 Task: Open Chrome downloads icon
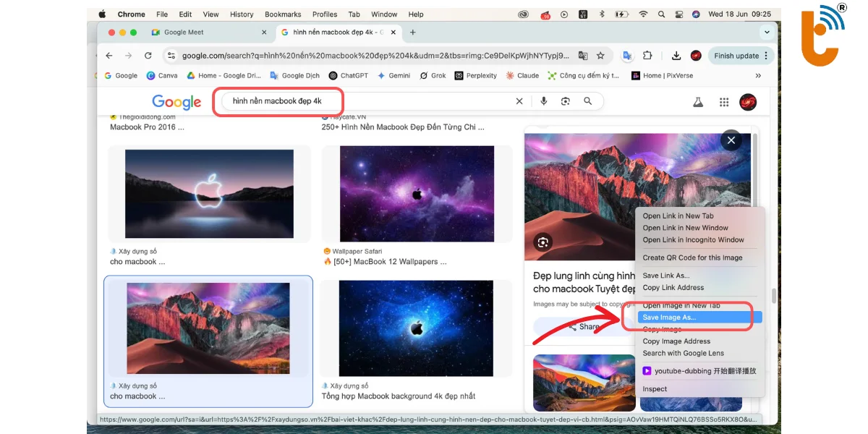[676, 56]
